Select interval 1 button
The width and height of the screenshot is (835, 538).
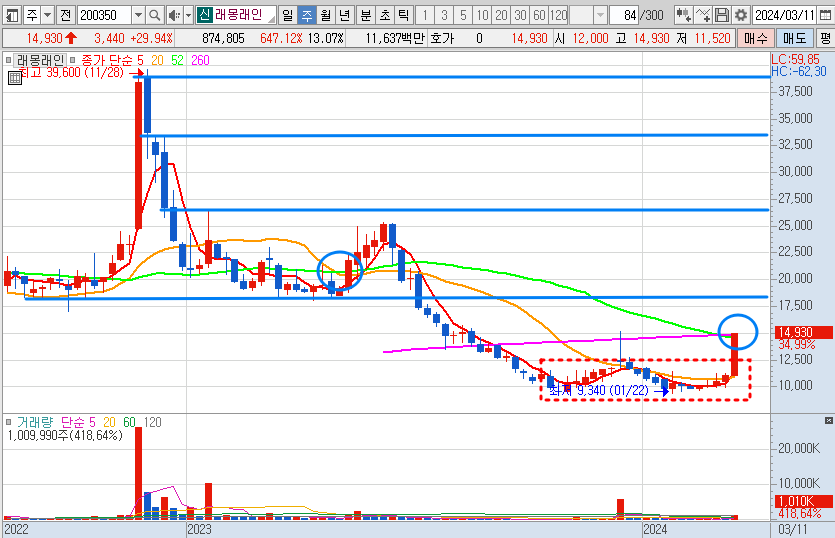[425, 15]
